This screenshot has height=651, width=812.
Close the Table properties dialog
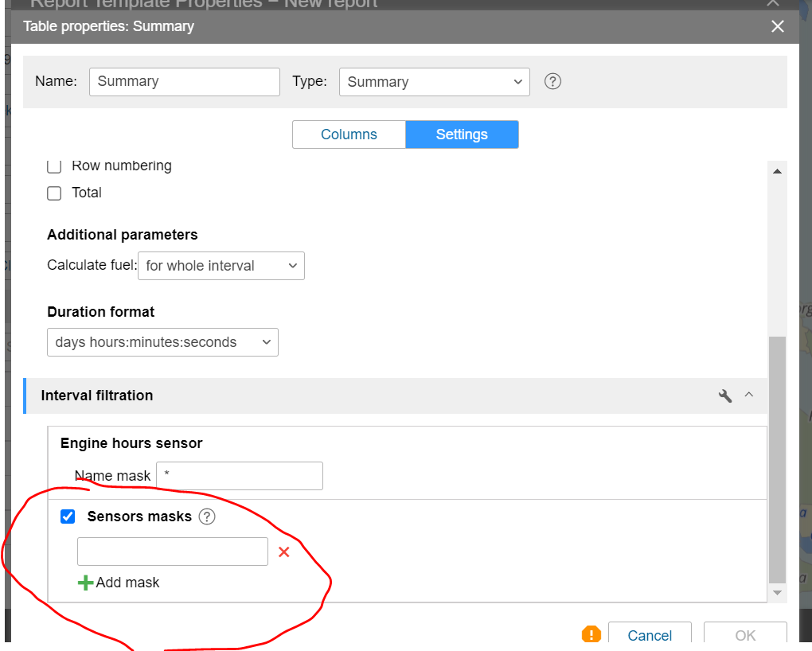pos(778,26)
